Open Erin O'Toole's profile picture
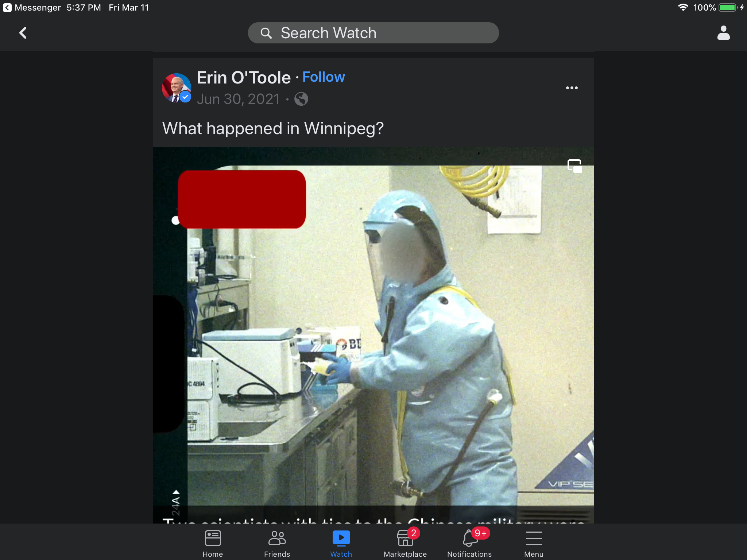 [x=176, y=88]
